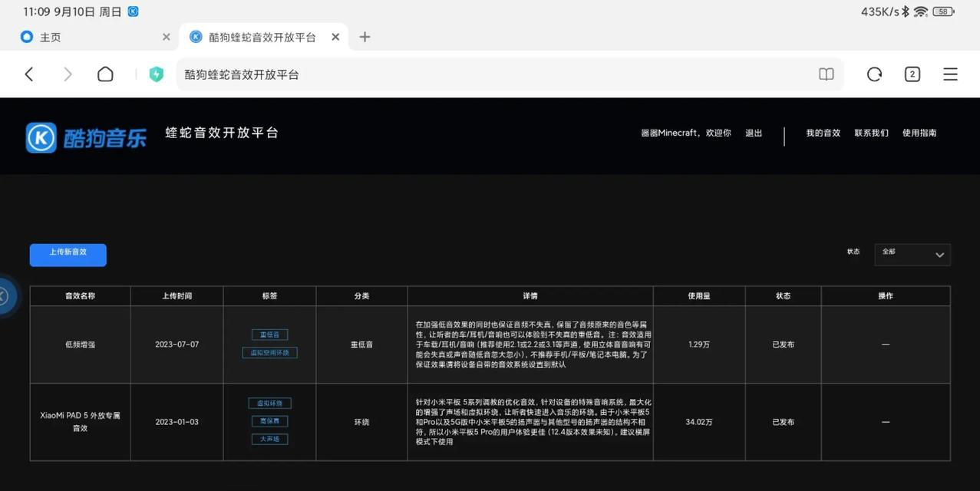980x491 pixels.
Task: Click XiaoMi PAD 5 外放专属音效 name
Action: [80, 421]
